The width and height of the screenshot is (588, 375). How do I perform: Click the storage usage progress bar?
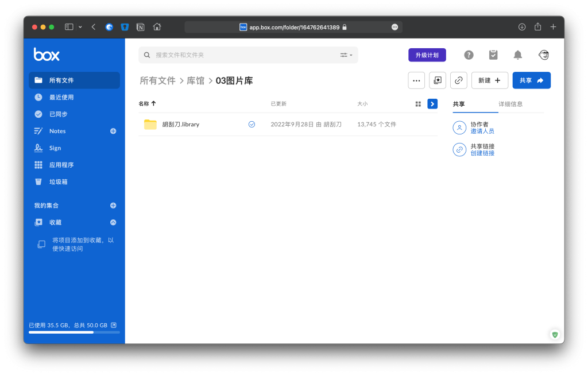(x=74, y=333)
